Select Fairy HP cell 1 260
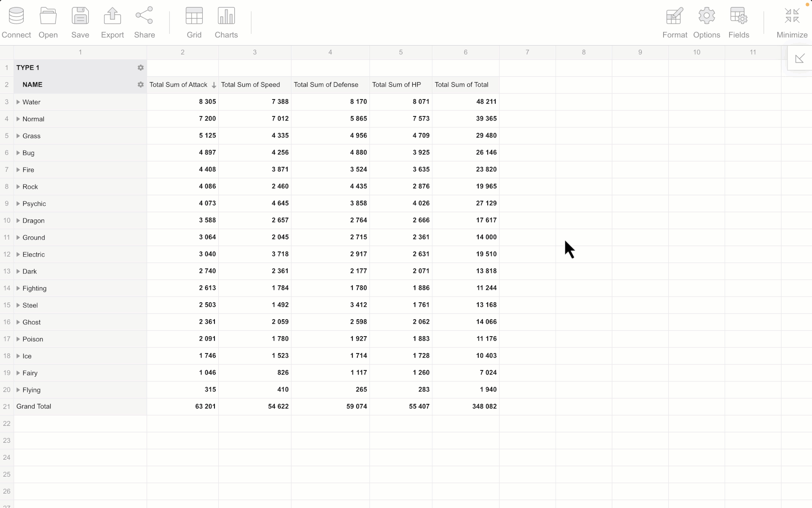 tap(401, 373)
